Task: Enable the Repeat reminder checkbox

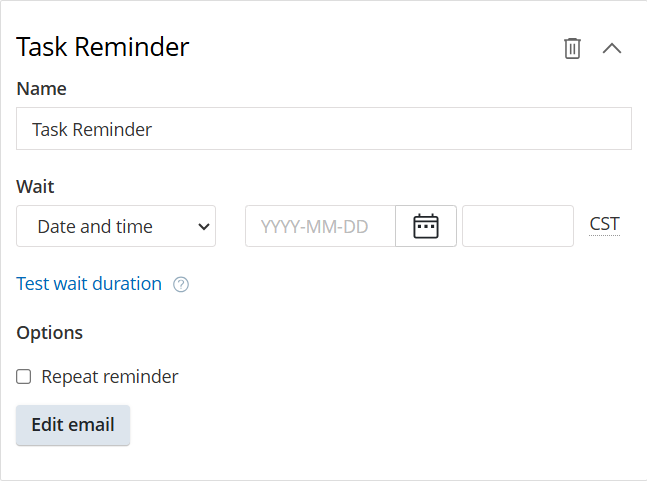Action: (x=24, y=377)
